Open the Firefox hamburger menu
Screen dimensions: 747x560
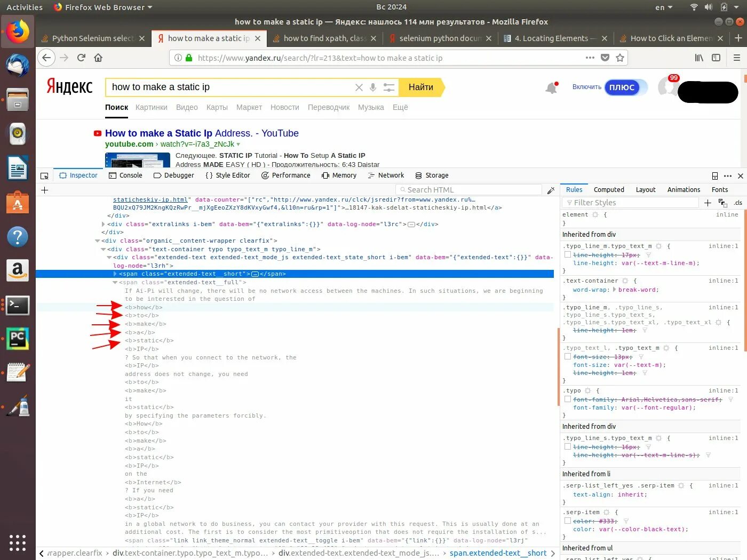pyautogui.click(x=737, y=58)
